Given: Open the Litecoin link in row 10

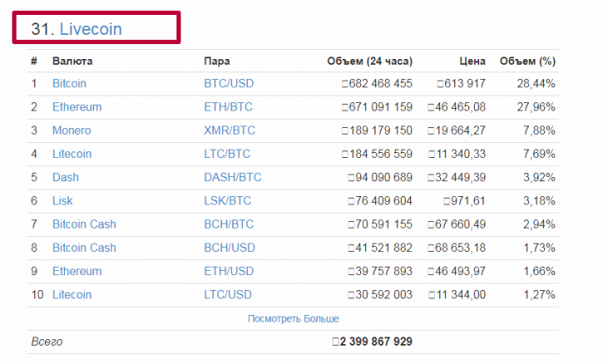Looking at the screenshot, I should 72,294.
